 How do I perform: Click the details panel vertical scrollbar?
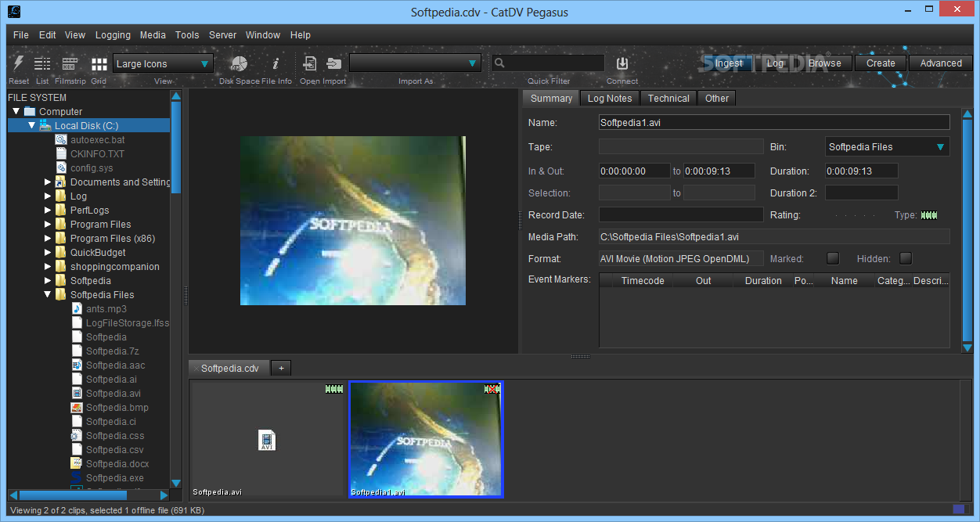coord(967,231)
